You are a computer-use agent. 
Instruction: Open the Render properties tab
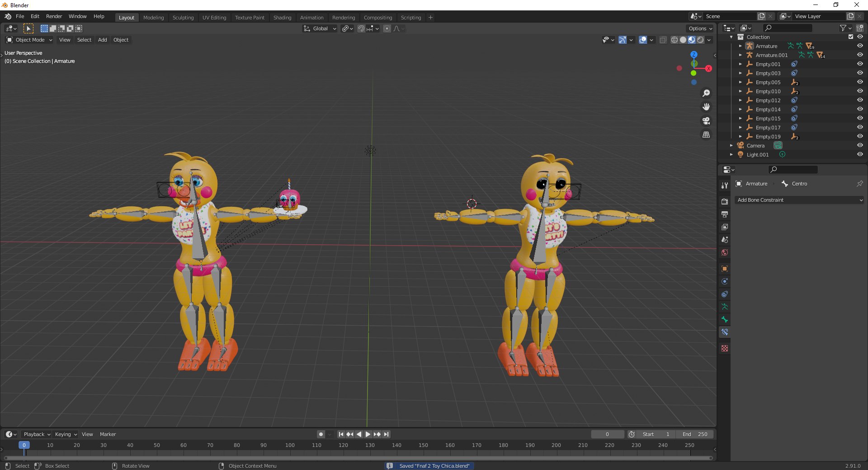[725, 201]
